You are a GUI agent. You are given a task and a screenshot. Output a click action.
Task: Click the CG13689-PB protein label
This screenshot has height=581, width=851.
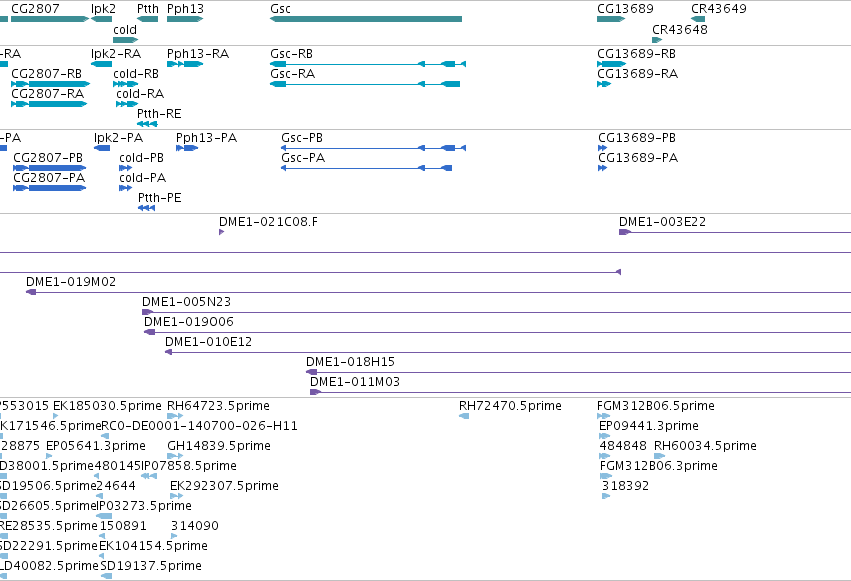pos(637,138)
